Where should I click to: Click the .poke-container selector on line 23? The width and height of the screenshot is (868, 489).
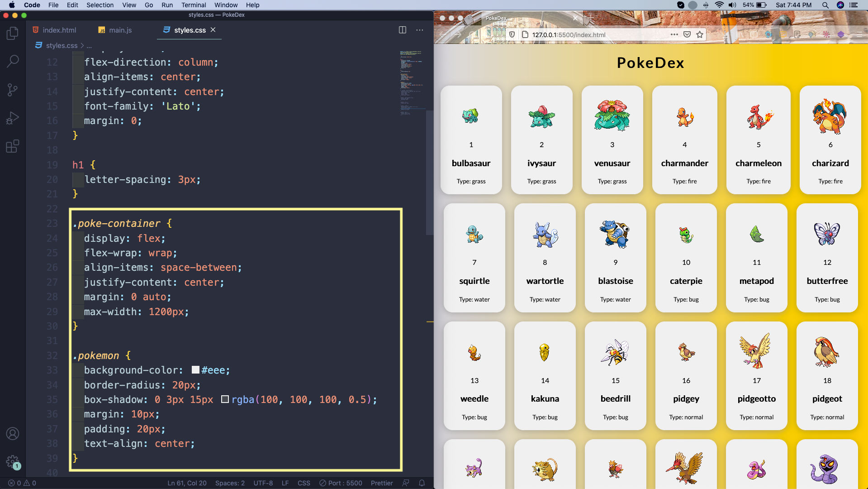[x=116, y=223]
